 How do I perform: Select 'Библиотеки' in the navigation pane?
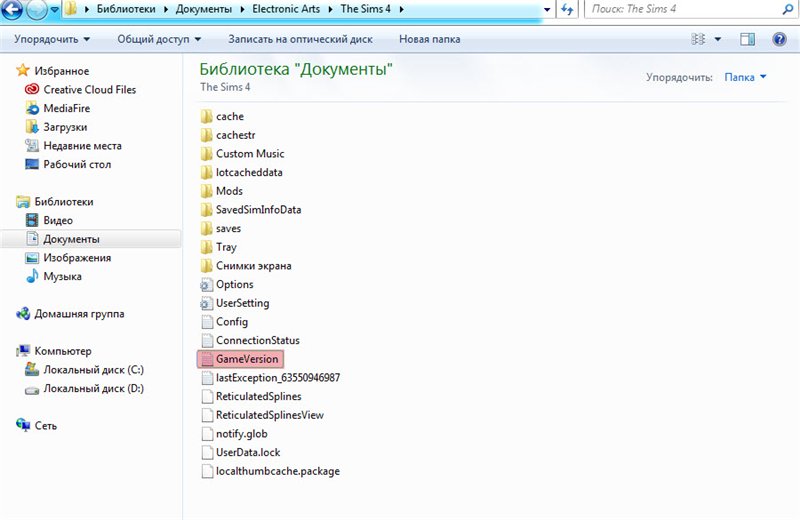[63, 202]
